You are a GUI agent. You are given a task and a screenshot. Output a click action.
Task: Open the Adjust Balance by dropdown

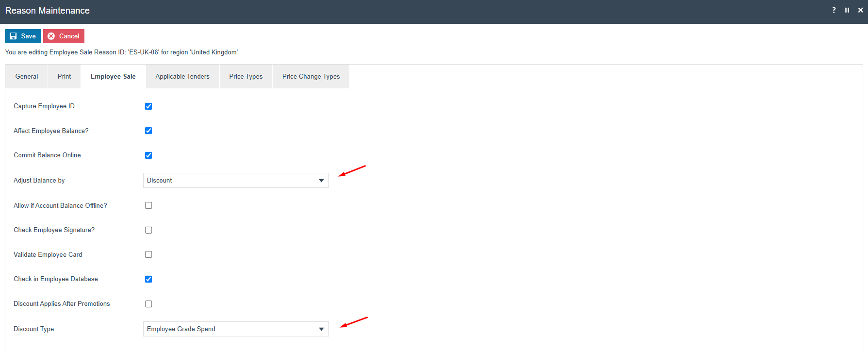pyautogui.click(x=236, y=180)
